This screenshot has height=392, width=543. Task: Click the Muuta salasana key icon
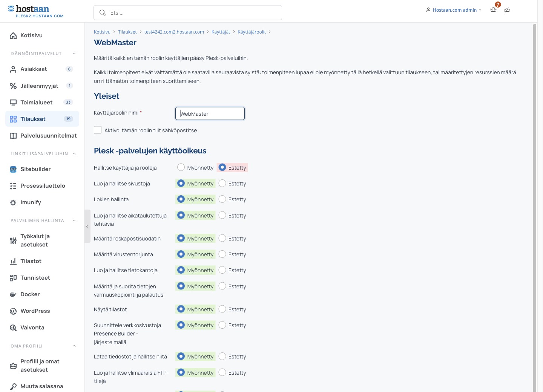(x=13, y=386)
